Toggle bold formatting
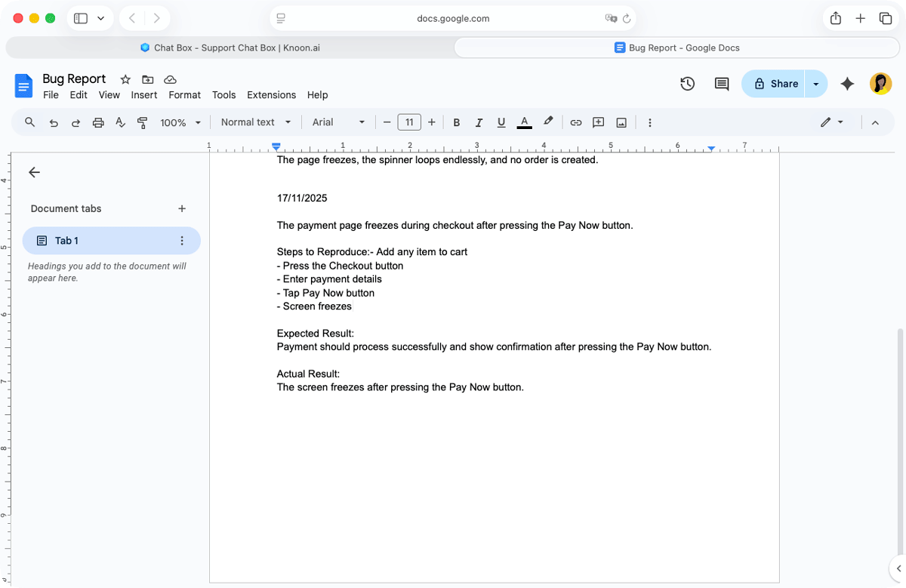906x588 pixels. (456, 122)
